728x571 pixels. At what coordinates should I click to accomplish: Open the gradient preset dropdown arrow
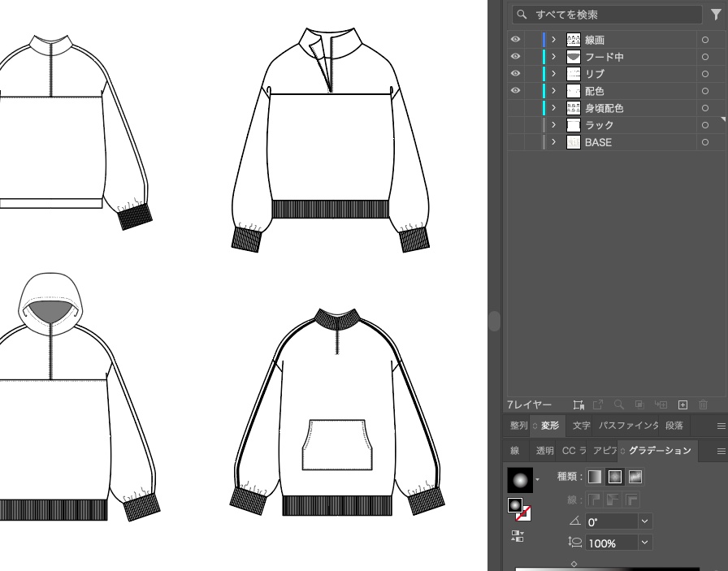538,479
